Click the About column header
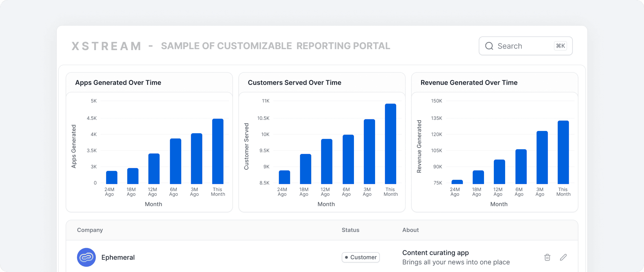 coord(411,230)
